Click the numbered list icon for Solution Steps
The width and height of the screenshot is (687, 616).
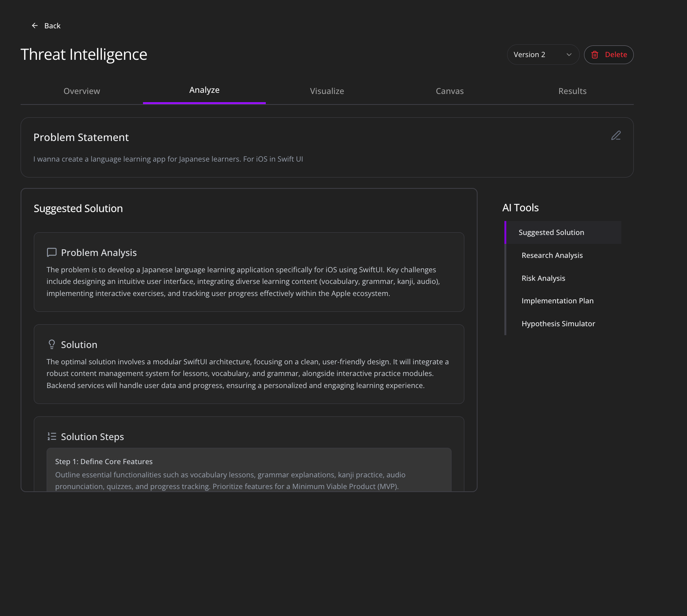click(x=51, y=436)
